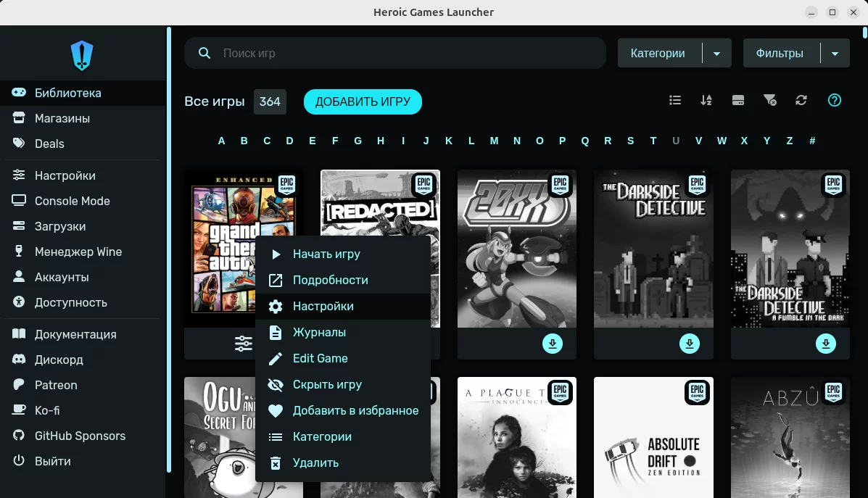The width and height of the screenshot is (868, 498).
Task: Open Ko-fi link
Action: [83, 410]
